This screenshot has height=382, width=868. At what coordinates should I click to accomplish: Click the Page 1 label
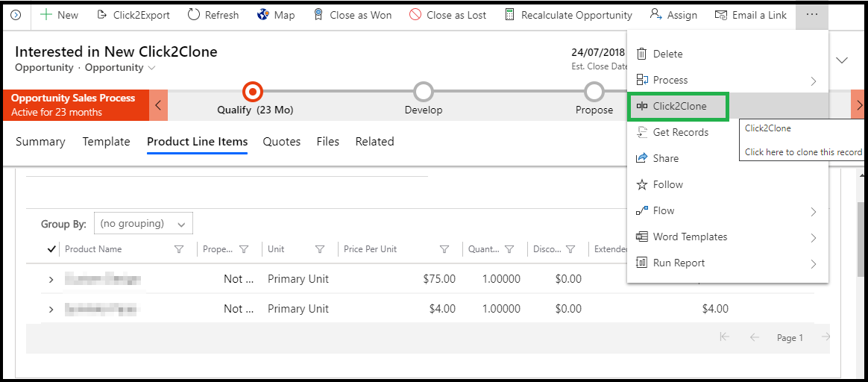tap(790, 338)
